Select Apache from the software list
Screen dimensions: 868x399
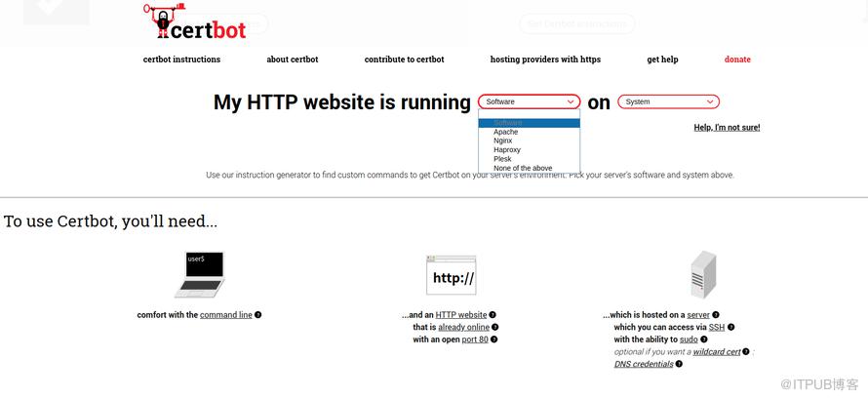pyautogui.click(x=530, y=132)
